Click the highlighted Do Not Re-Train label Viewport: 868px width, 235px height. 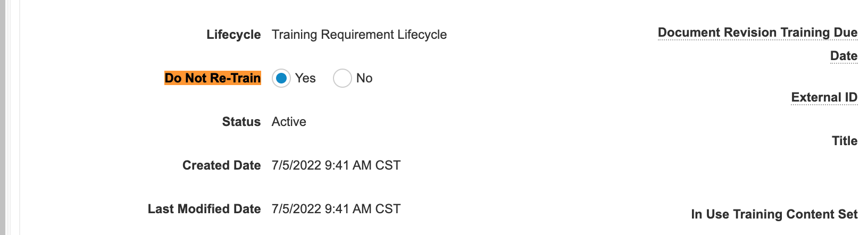tap(213, 78)
